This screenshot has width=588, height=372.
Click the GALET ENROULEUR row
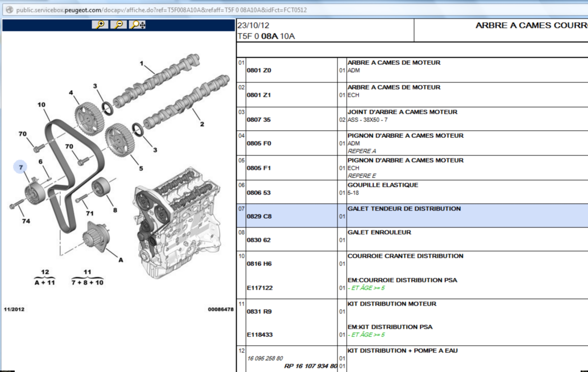point(379,232)
